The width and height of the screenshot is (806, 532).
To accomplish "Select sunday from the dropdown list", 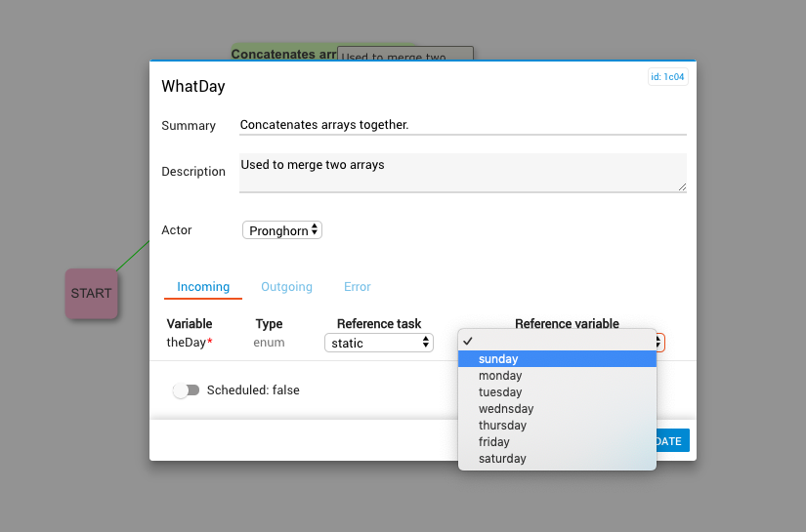I will point(498,359).
